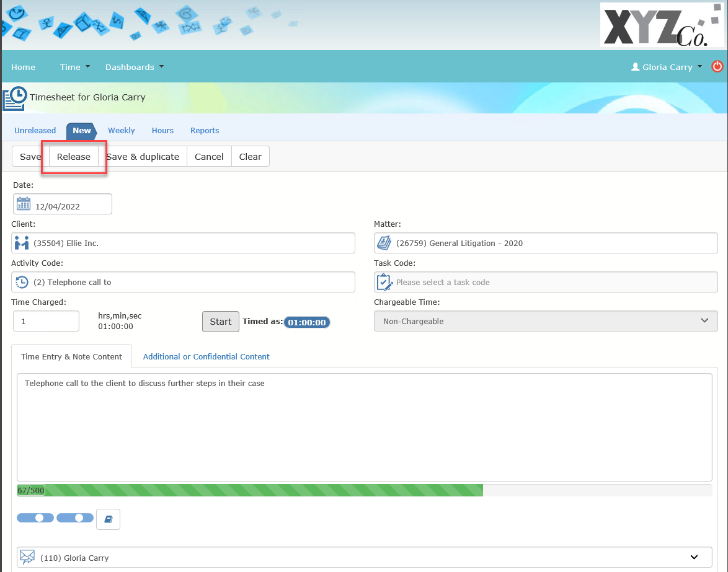
Task: Click inside the note content text area
Action: tap(365, 427)
